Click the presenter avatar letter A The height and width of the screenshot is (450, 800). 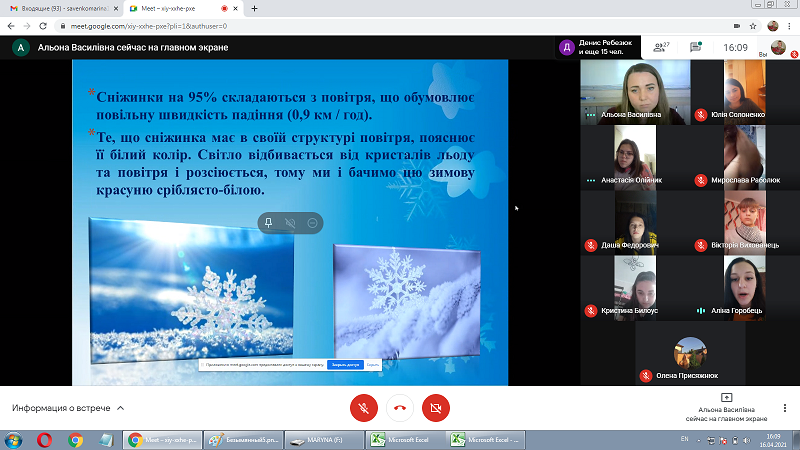coord(20,47)
